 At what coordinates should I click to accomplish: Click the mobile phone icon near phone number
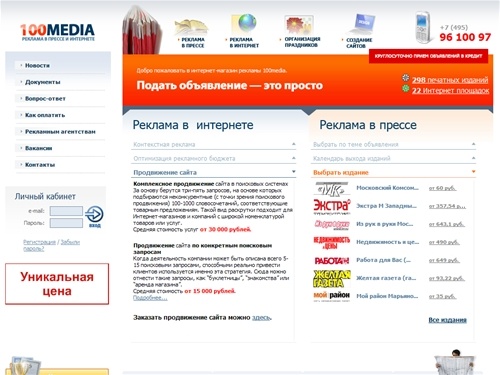(423, 27)
